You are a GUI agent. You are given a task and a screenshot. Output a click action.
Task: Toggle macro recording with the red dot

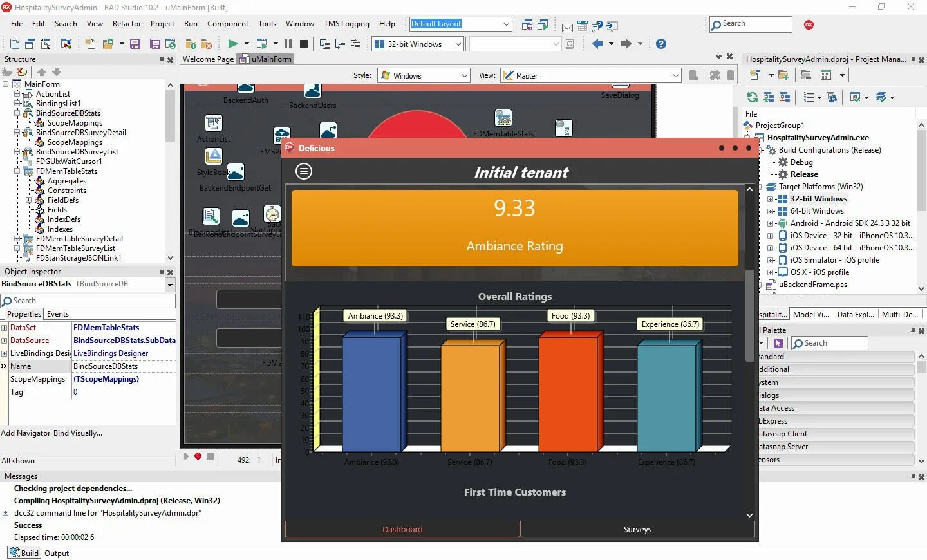click(x=198, y=456)
